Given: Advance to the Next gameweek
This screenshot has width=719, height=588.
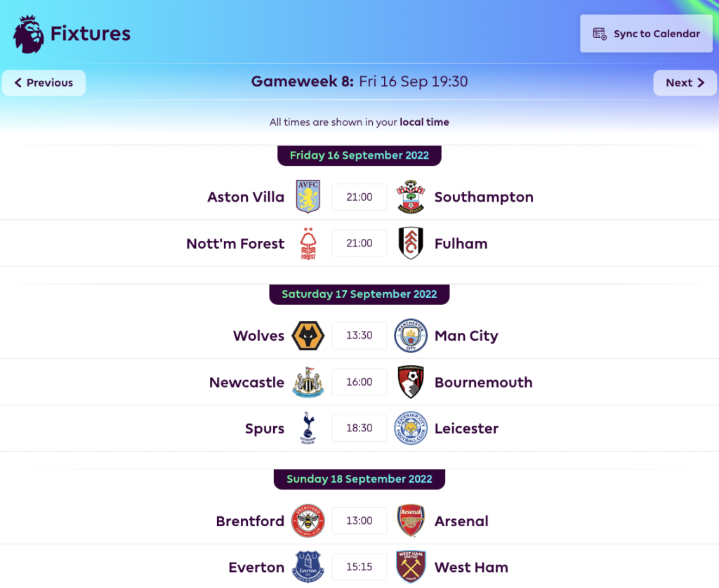Looking at the screenshot, I should coord(685,82).
